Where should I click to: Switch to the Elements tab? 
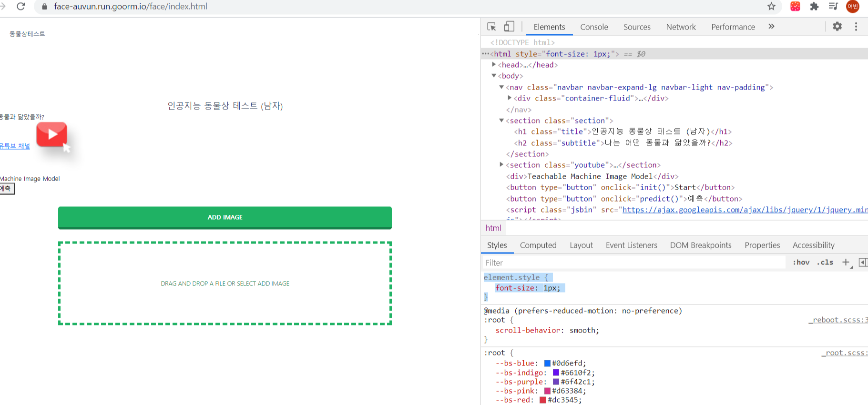click(x=549, y=27)
